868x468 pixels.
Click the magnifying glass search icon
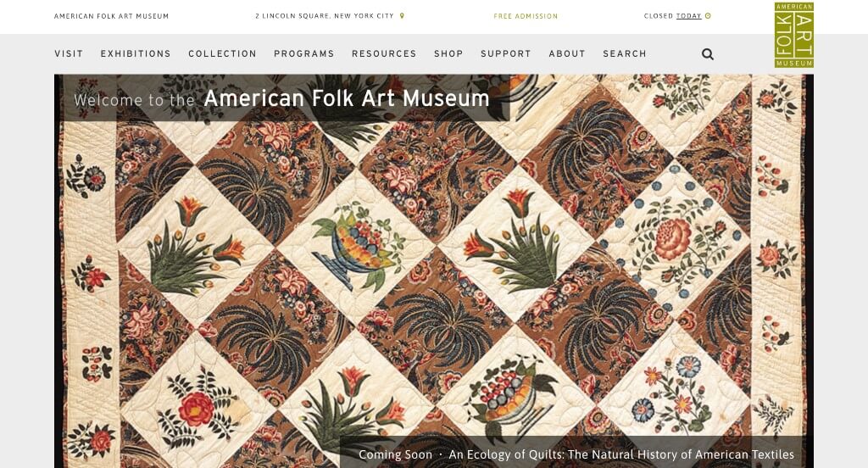(708, 53)
